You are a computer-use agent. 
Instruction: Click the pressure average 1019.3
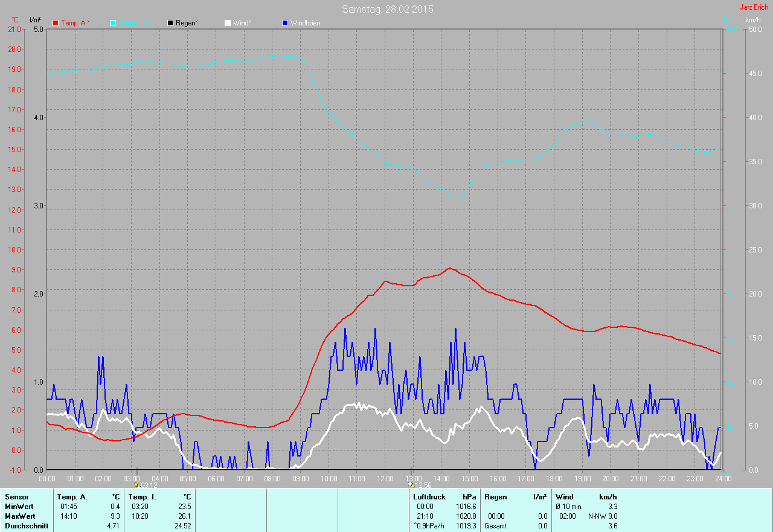click(x=466, y=526)
